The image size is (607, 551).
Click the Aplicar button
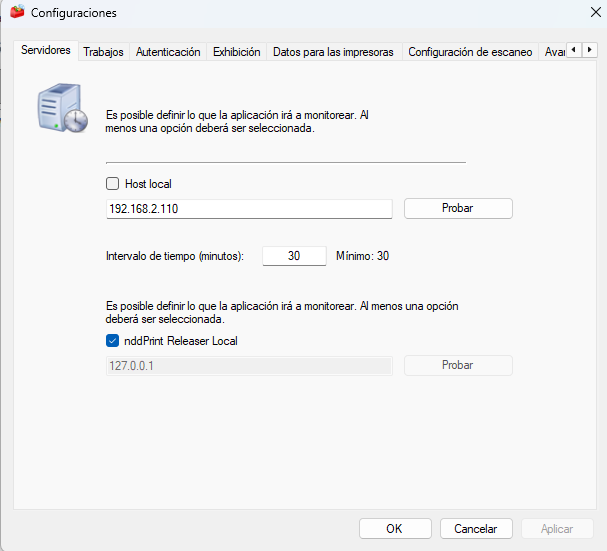point(557,529)
